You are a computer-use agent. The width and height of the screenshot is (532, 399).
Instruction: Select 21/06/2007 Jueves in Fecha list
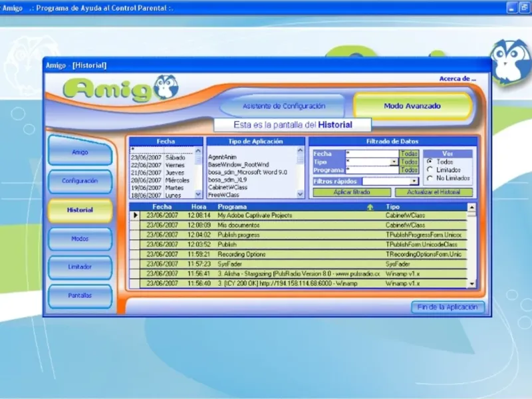click(161, 173)
